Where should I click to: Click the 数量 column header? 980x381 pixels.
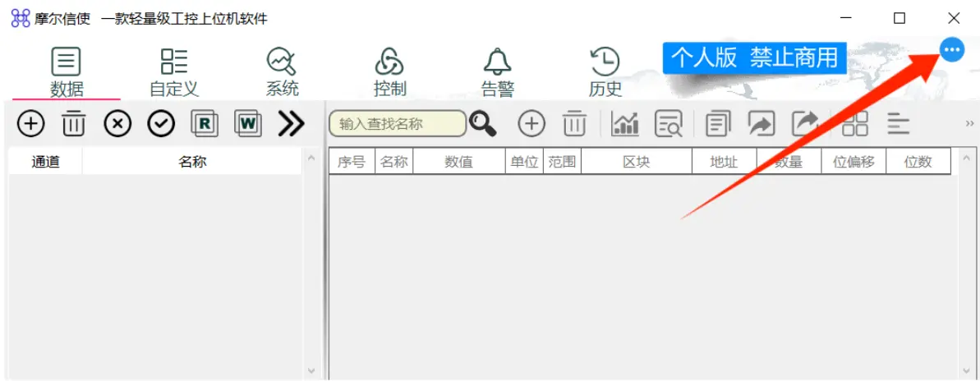tap(789, 162)
